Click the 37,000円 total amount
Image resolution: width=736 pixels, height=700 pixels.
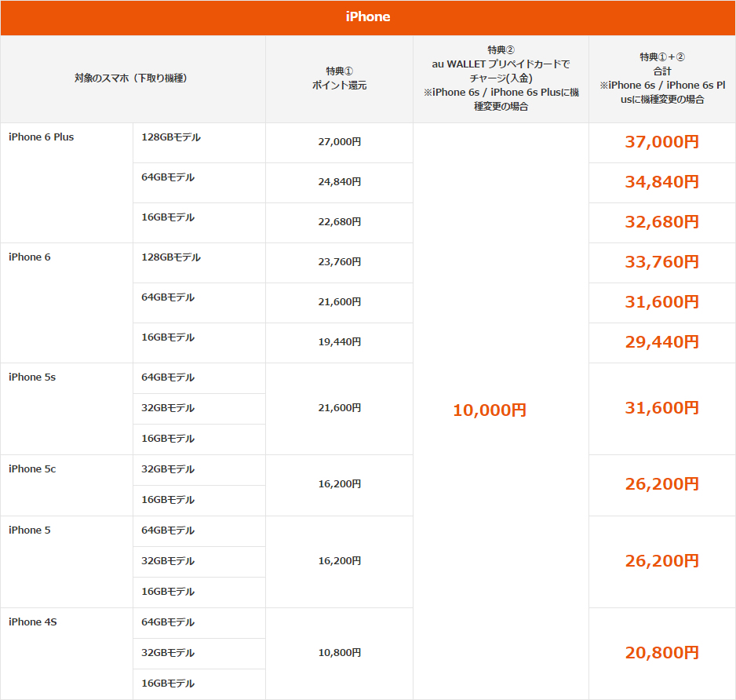pyautogui.click(x=661, y=142)
